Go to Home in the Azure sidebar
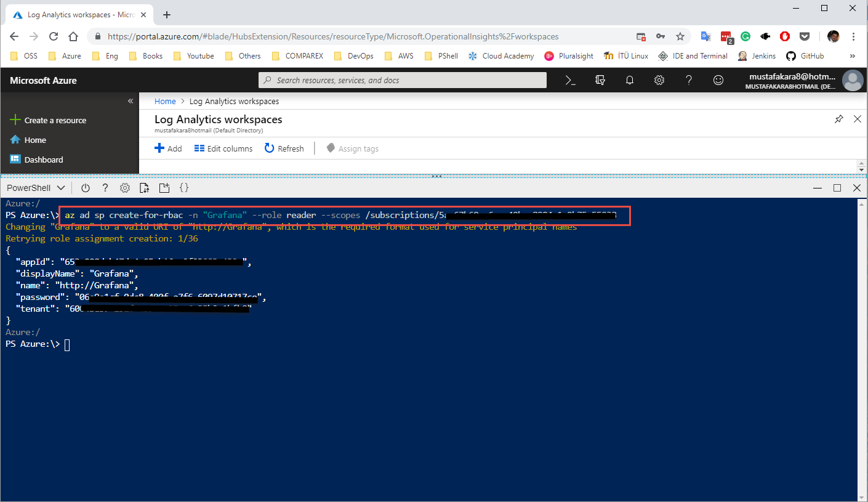Image resolution: width=868 pixels, height=502 pixels. 28,140
